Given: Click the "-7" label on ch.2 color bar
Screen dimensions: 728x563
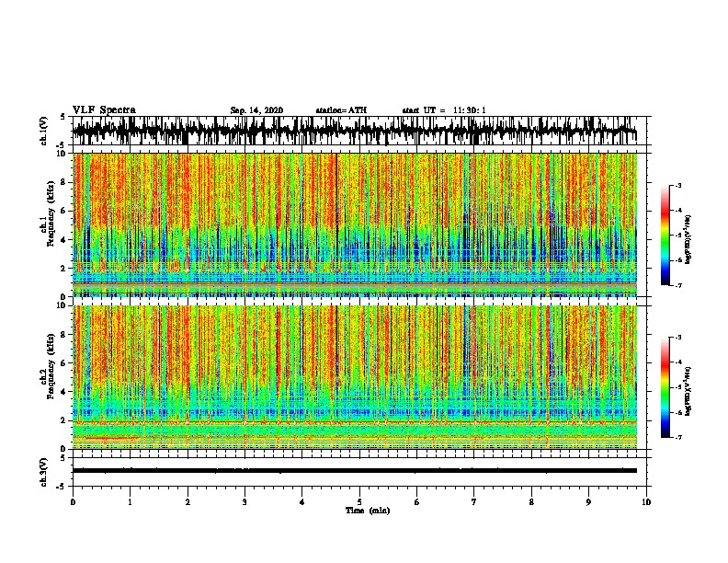Looking at the screenshot, I should pyautogui.click(x=678, y=437).
